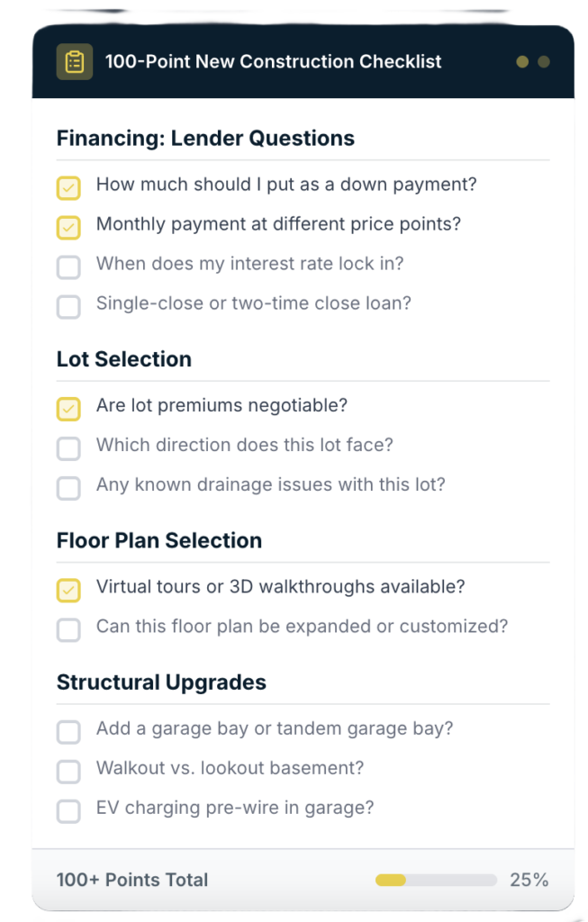Click the 'Structural Upgrades' section heading
Viewport: 588px width, 922px height.
[x=161, y=682]
